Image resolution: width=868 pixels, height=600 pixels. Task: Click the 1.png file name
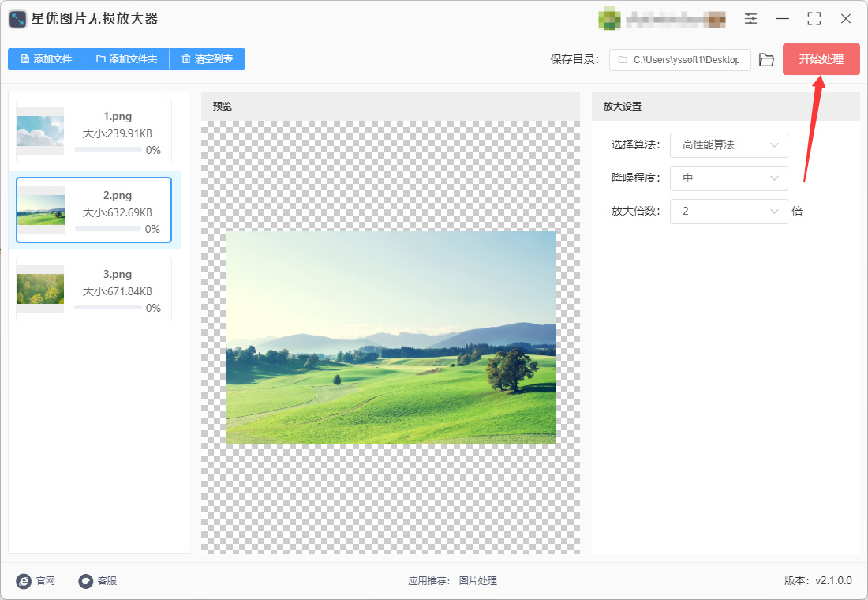coord(118,116)
